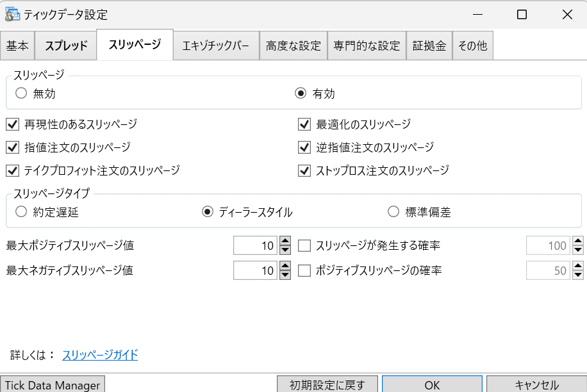This screenshot has width=587, height=392.
Task: Switch to the スプレッド tab
Action: click(65, 45)
